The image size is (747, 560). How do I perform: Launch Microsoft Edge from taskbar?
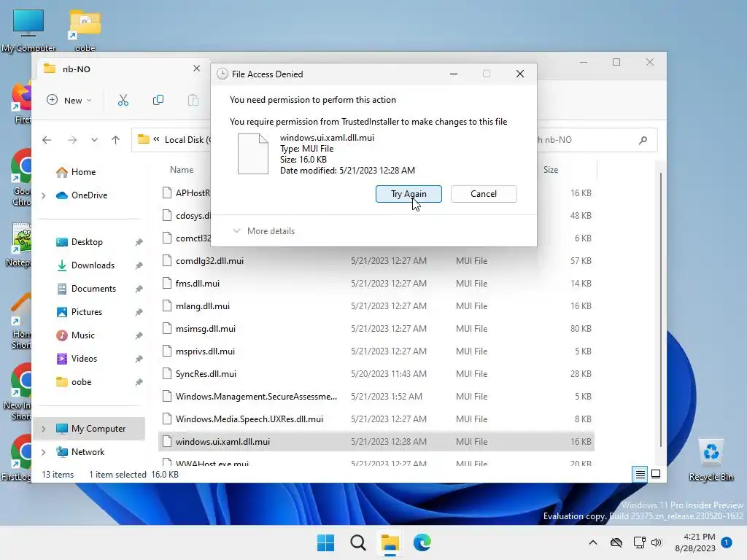pyautogui.click(x=422, y=542)
